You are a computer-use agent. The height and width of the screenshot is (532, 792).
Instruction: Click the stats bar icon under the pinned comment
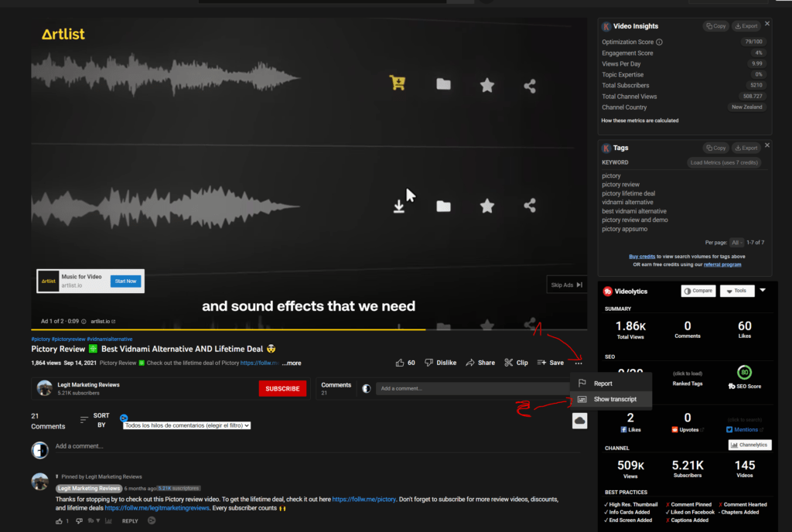coord(108,521)
